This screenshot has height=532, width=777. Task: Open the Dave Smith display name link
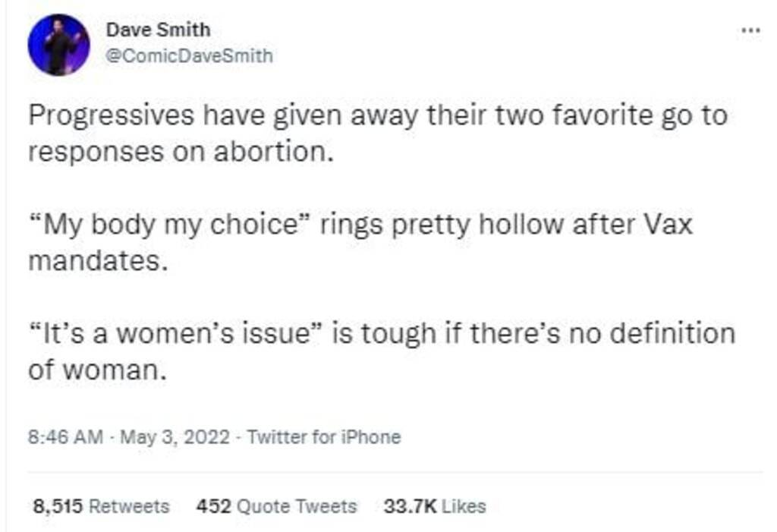pos(158,30)
